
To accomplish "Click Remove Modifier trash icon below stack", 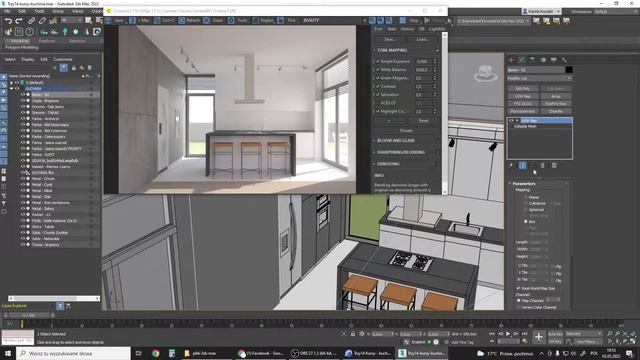I will point(542,165).
